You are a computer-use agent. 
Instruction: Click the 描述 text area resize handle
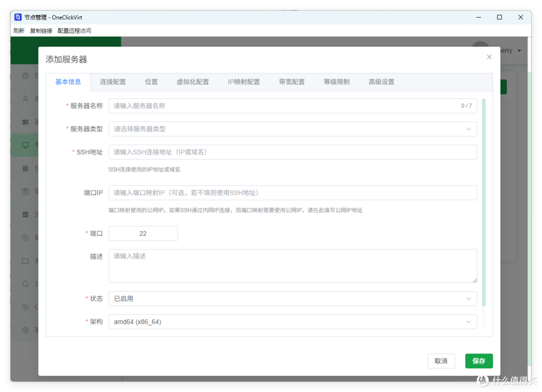[x=475, y=281]
